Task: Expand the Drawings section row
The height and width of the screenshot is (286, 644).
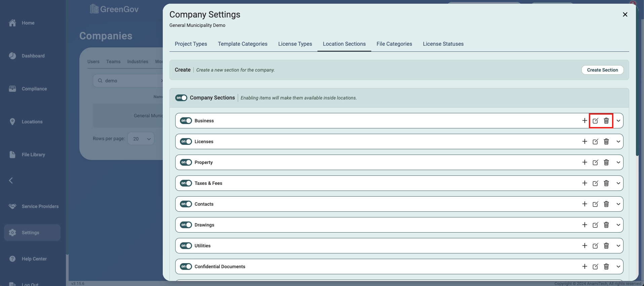Action: 618,225
